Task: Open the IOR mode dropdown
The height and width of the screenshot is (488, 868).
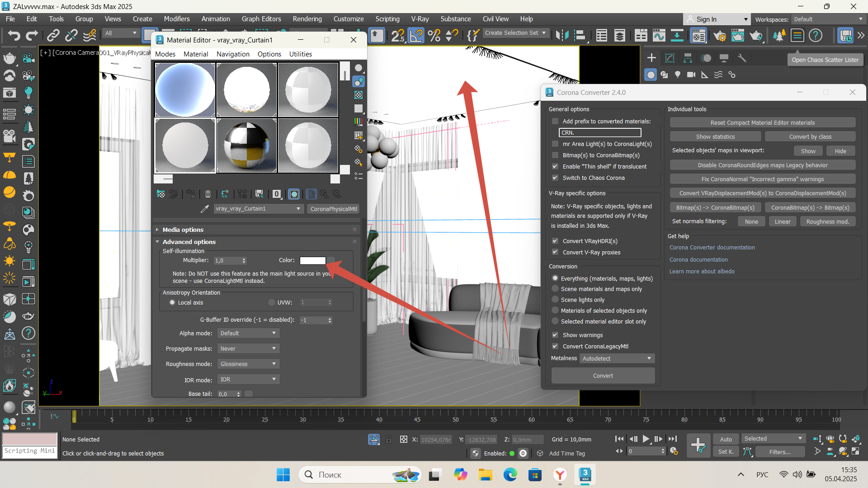Action: (x=248, y=379)
